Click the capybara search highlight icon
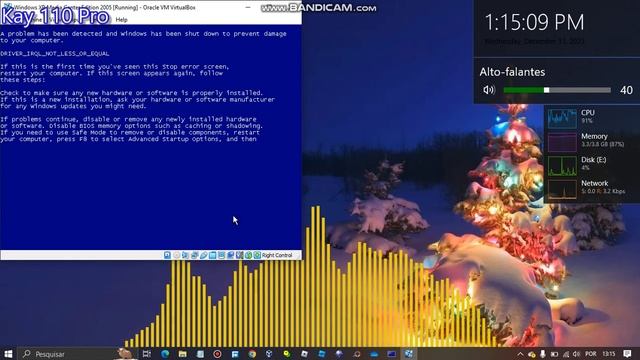The height and width of the screenshot is (360, 640). 125,353
